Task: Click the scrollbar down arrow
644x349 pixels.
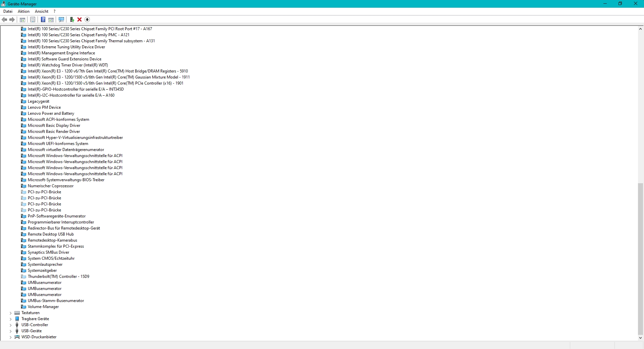Action: point(641,338)
